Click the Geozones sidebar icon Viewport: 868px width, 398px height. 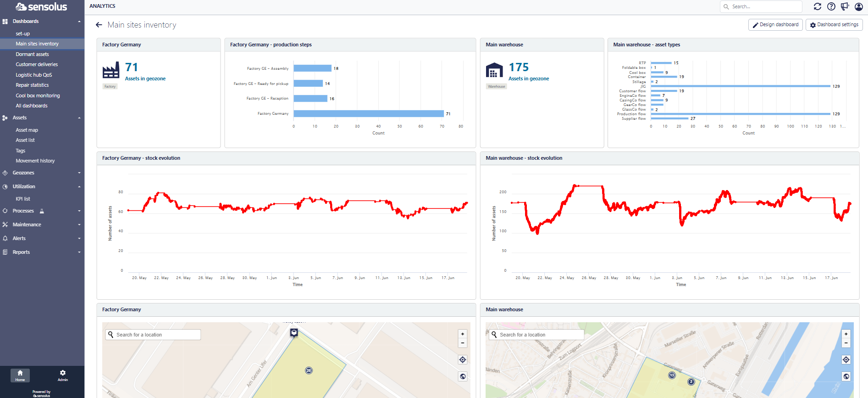[x=5, y=173]
